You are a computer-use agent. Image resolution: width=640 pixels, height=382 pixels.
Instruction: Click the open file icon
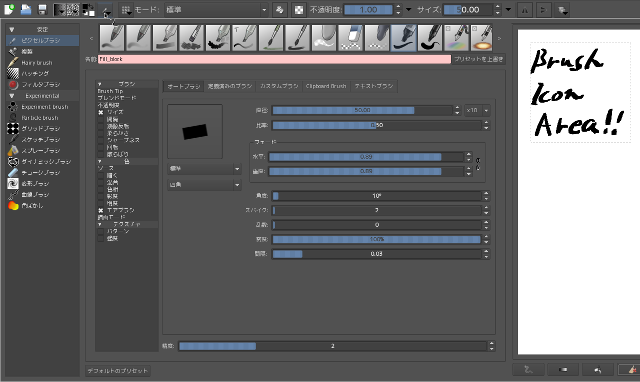pyautogui.click(x=26, y=9)
